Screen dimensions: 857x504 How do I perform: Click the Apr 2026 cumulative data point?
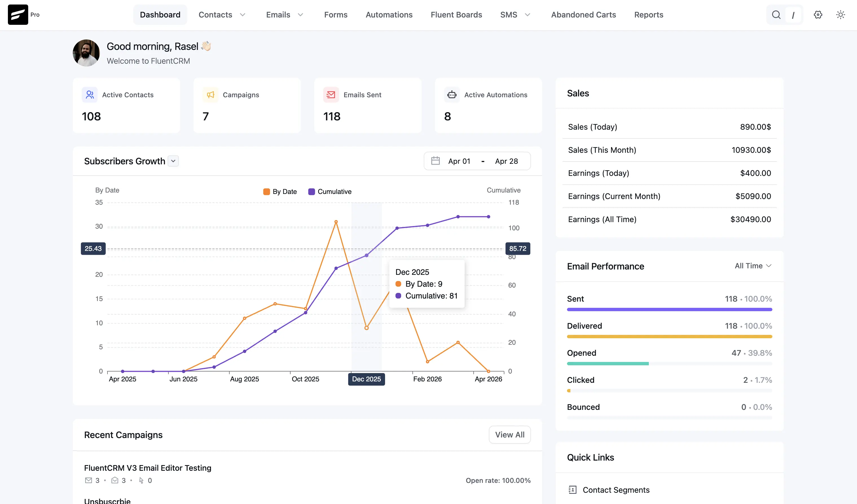click(x=488, y=216)
